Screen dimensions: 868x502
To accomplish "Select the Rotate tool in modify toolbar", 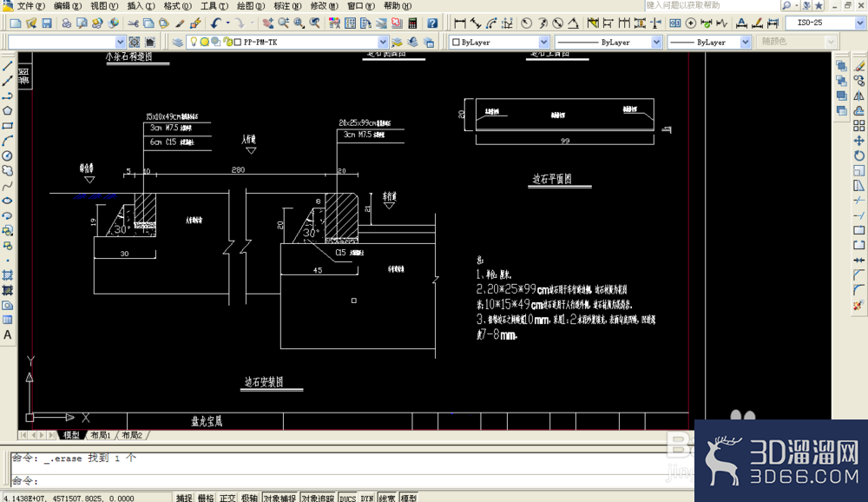I will point(858,155).
